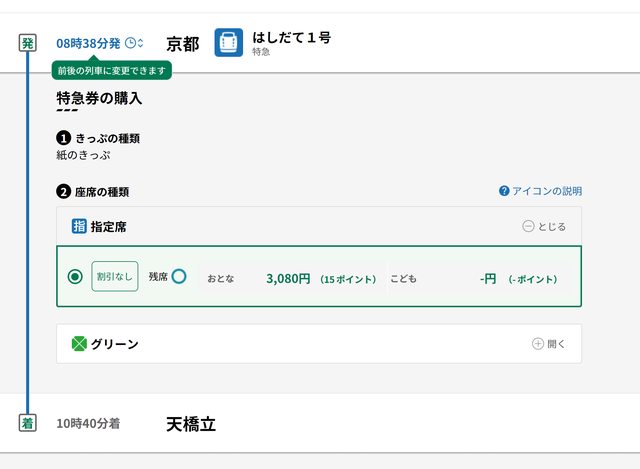640x469 pixels.
Task: Click the 前後の列車に変更できます tooltip
Action: (112, 71)
